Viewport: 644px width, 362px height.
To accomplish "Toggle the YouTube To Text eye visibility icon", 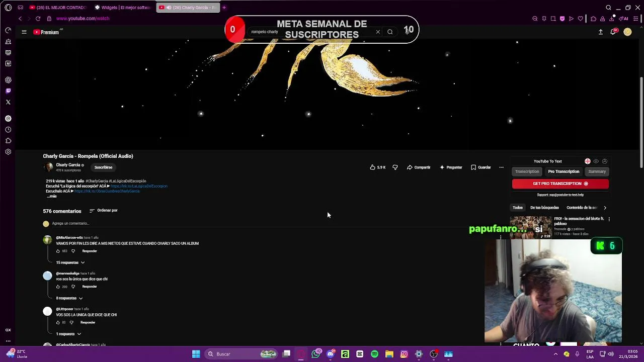I will (x=596, y=161).
